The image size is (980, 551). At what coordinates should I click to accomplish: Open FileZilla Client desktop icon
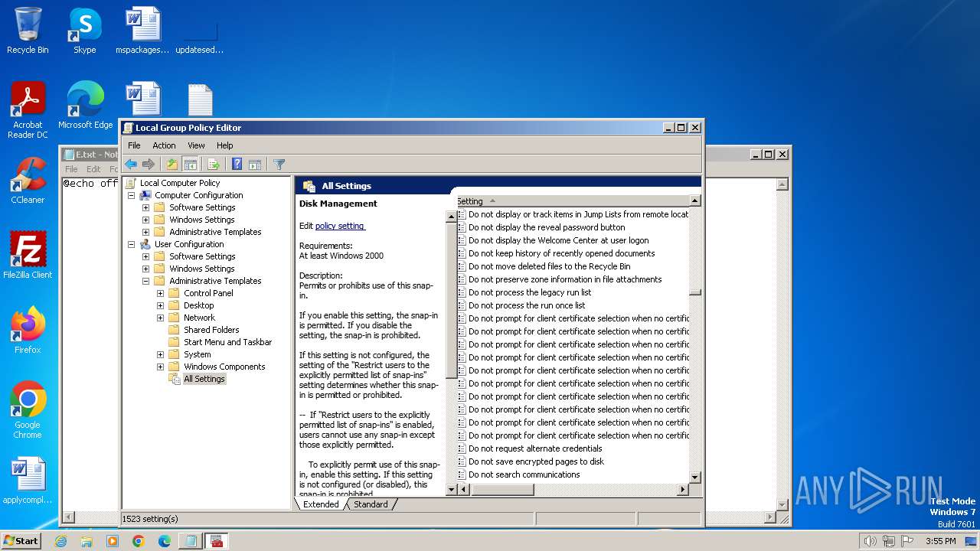[x=28, y=256]
